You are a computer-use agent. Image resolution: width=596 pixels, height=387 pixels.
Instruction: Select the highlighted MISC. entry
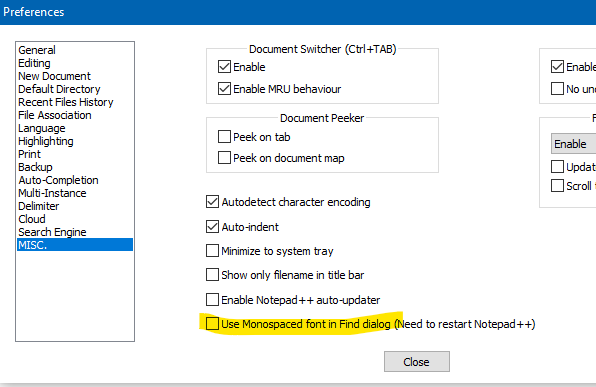(75, 245)
